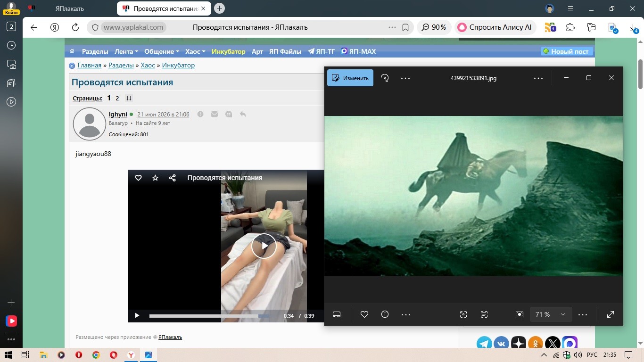Open the RSS feed extension icon

(x=550, y=27)
